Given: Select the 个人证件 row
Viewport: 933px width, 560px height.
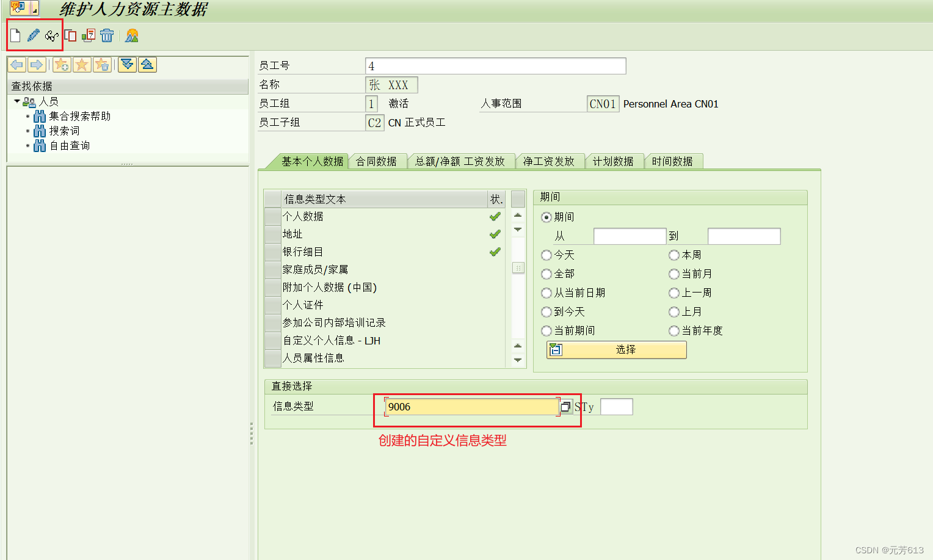Looking at the screenshot, I should click(x=385, y=305).
